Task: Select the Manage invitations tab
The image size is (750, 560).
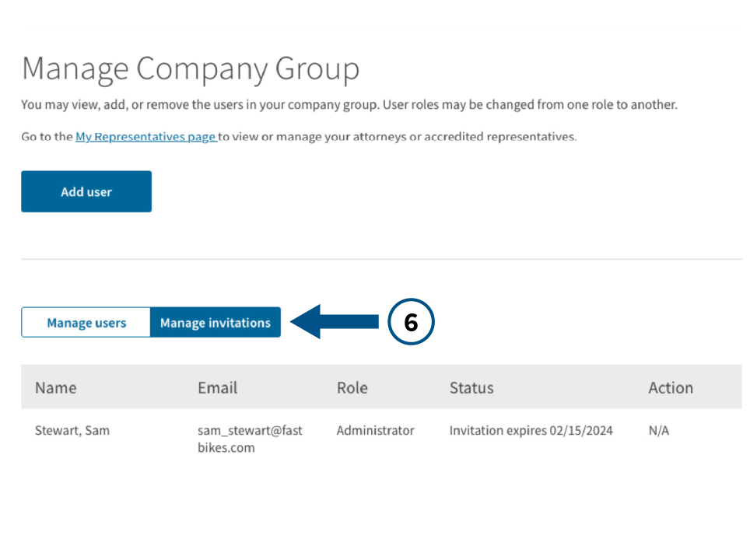Action: point(216,323)
